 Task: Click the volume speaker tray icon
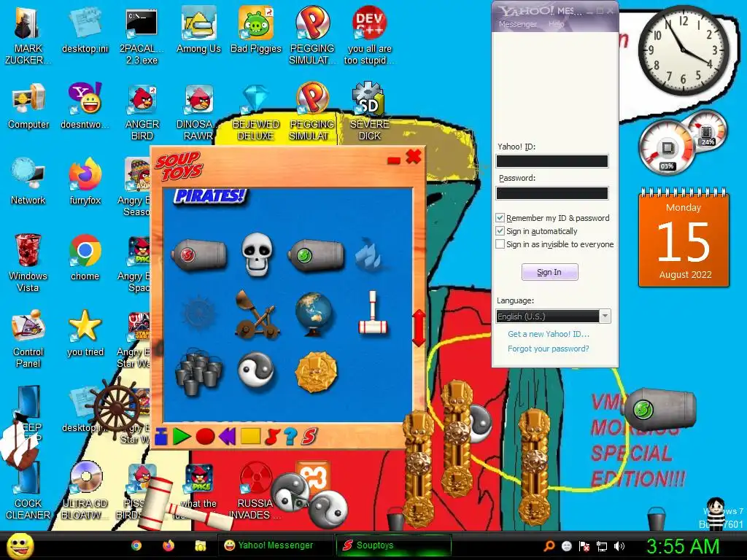pos(619,546)
